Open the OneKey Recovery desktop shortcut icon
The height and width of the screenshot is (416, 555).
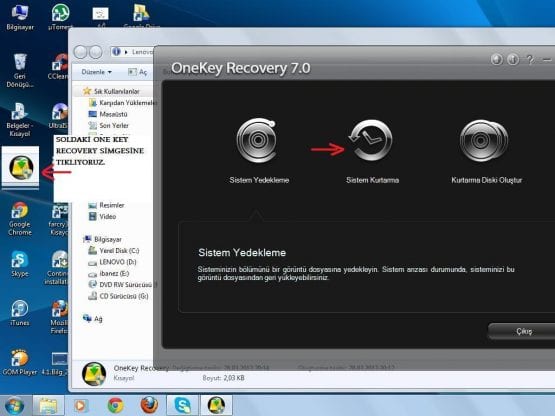(21, 167)
